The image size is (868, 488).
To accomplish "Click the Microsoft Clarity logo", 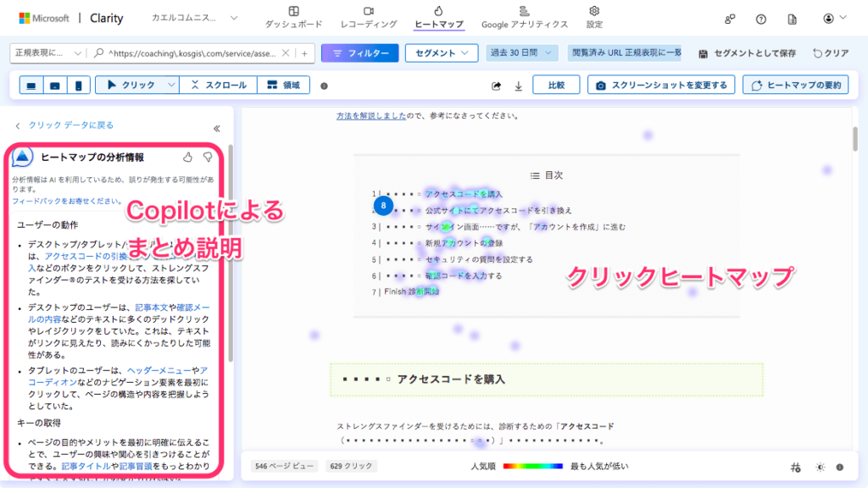I will (x=71, y=19).
